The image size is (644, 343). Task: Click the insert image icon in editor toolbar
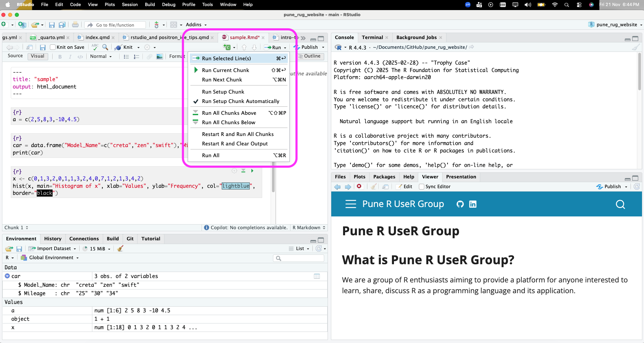click(x=160, y=57)
